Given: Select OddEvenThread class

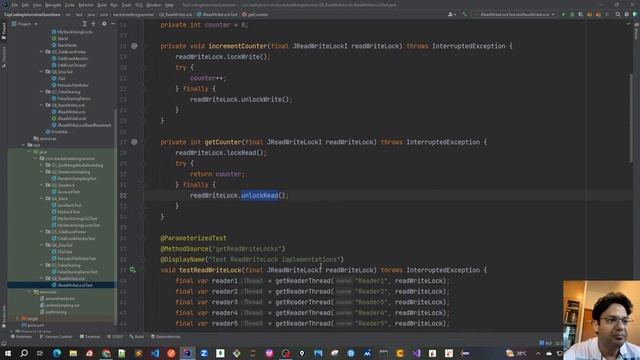Looking at the screenshot, I should click(69, 65).
